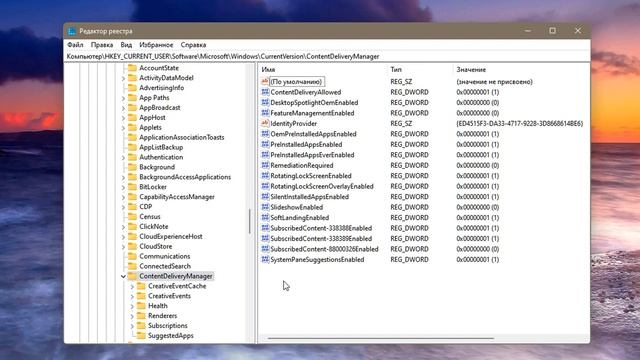Screen dimensions: 640x360
Task: Expand the CreativeEventCache subkey
Action: tap(132, 287)
